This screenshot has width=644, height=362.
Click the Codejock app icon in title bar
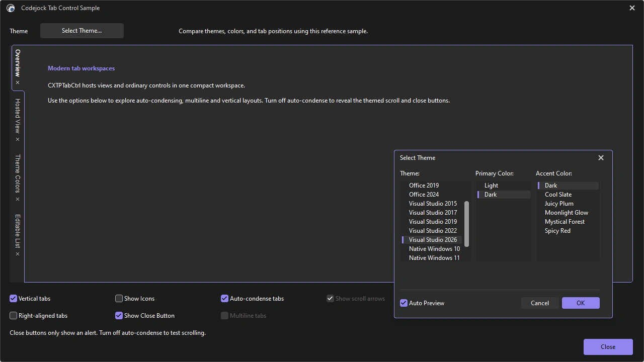11,8
